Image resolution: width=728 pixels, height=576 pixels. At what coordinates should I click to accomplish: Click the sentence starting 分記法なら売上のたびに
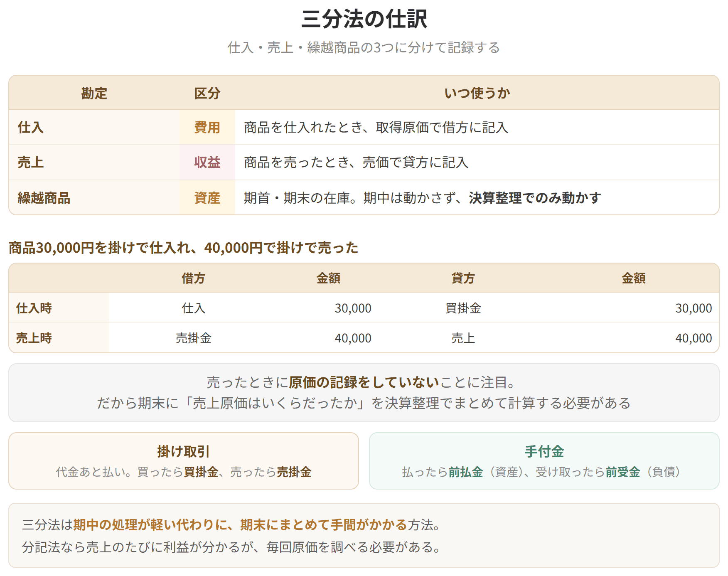(x=231, y=547)
